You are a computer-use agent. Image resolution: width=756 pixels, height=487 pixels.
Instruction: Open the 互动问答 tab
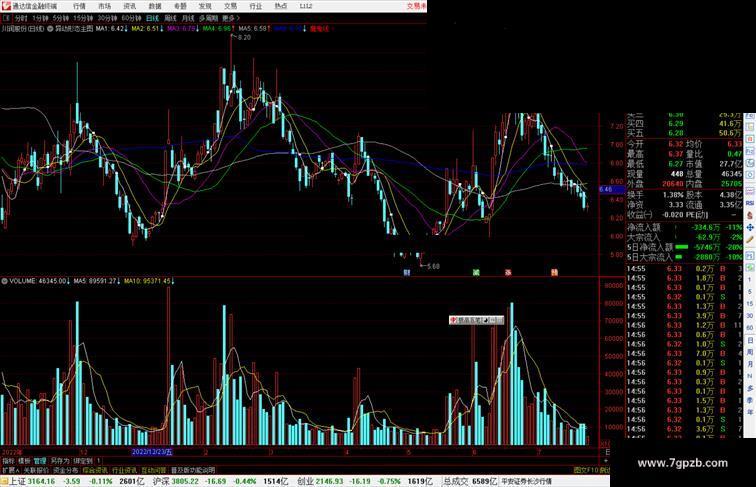point(154,470)
